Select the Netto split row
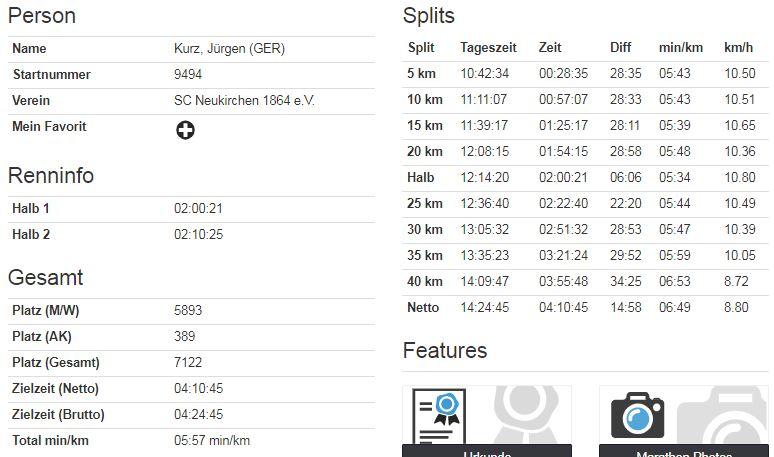 pyautogui.click(x=585, y=307)
